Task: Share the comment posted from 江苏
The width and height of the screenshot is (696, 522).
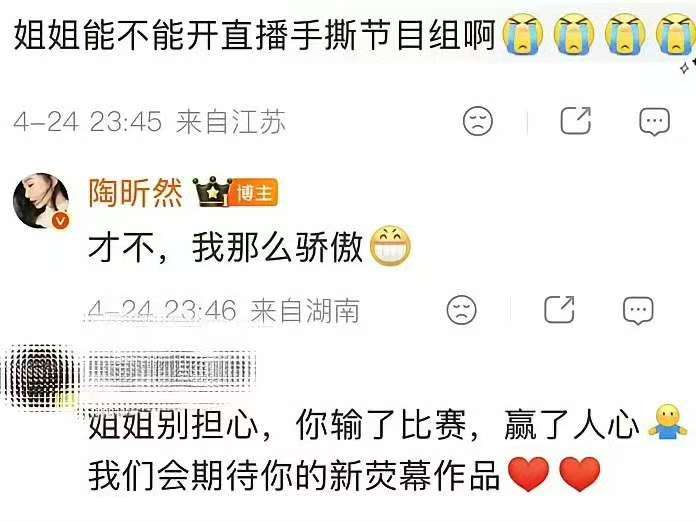Action: 576,120
